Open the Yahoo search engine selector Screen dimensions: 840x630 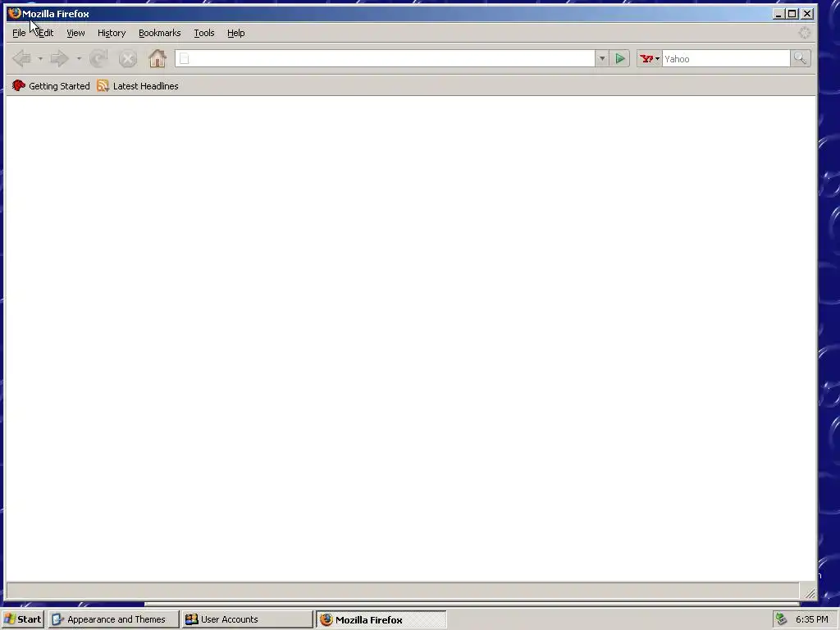pos(650,58)
